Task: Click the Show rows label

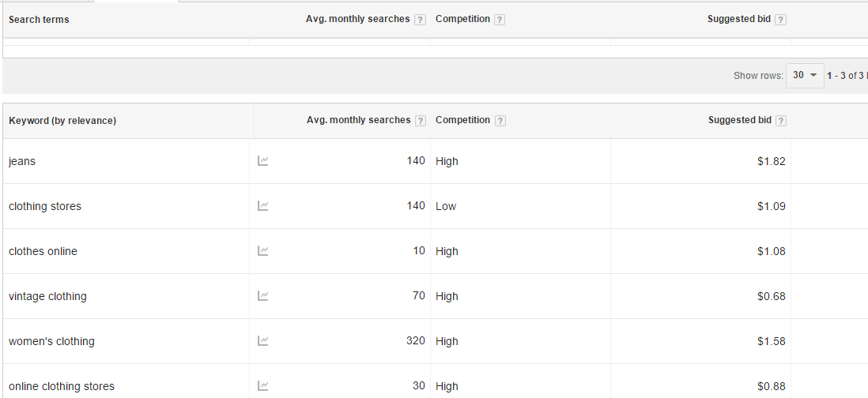Action: pyautogui.click(x=758, y=76)
